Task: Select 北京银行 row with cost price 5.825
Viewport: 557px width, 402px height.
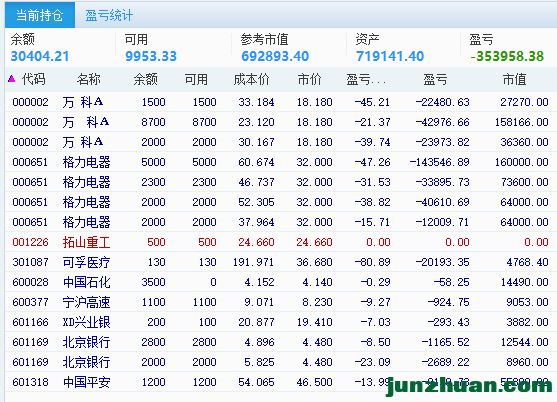Action: pos(281,362)
